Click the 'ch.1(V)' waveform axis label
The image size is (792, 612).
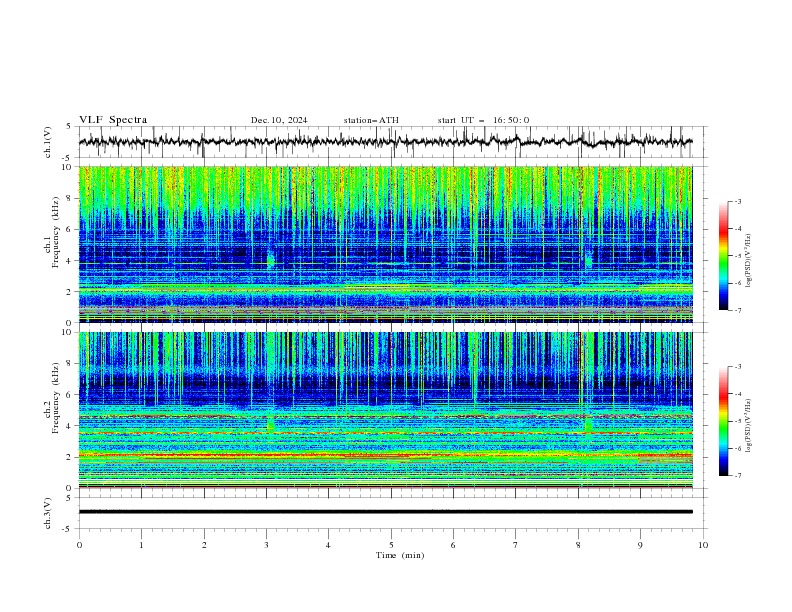pyautogui.click(x=48, y=142)
